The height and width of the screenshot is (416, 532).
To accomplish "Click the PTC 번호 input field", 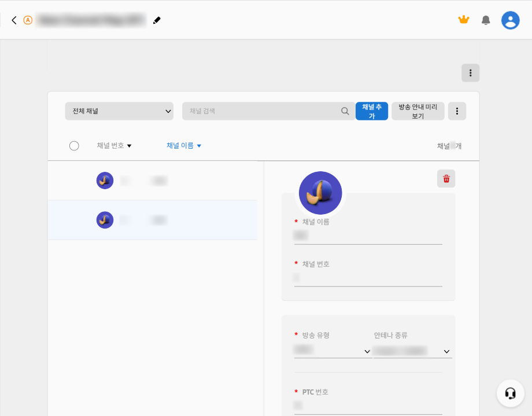I will click(368, 406).
